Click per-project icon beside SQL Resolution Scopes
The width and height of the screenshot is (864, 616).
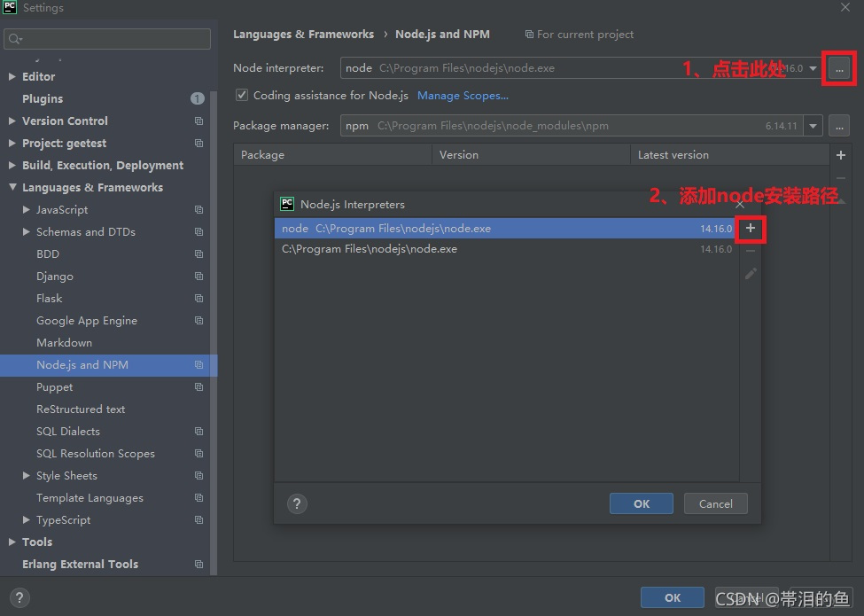tap(198, 454)
